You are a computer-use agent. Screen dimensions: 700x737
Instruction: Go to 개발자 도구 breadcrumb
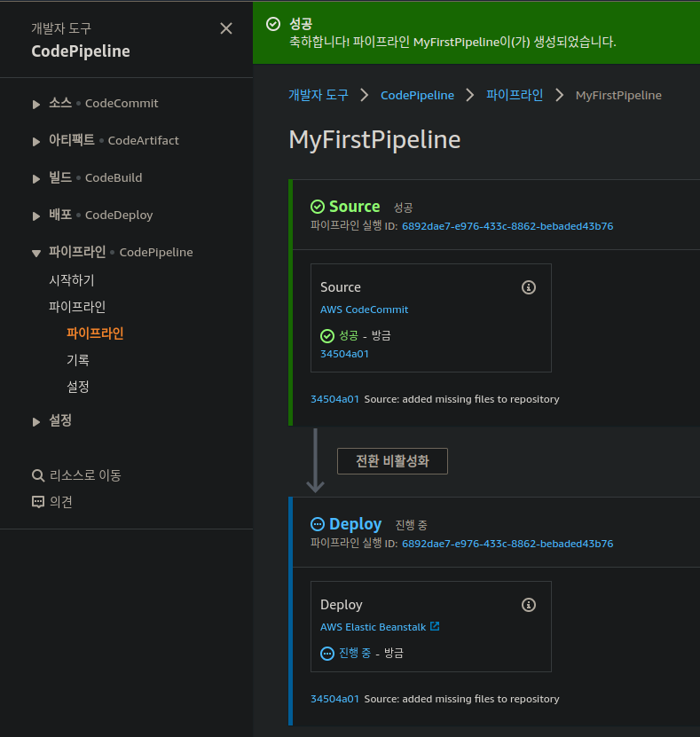point(319,95)
